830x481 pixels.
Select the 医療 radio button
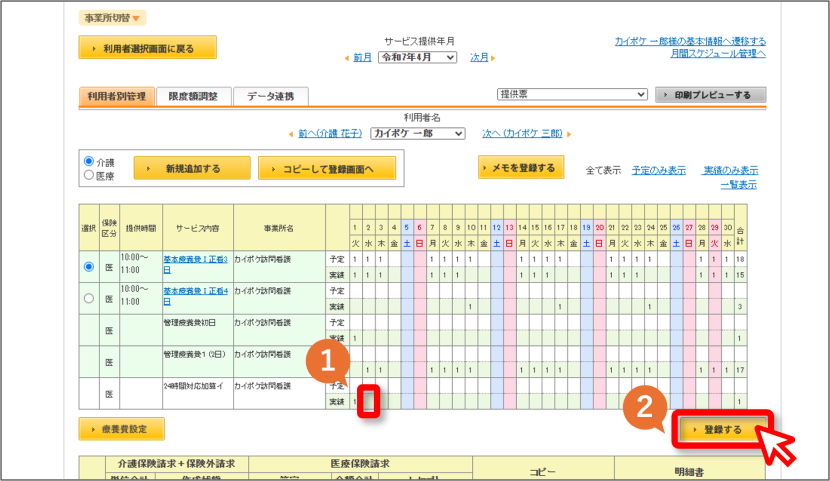tap(89, 175)
